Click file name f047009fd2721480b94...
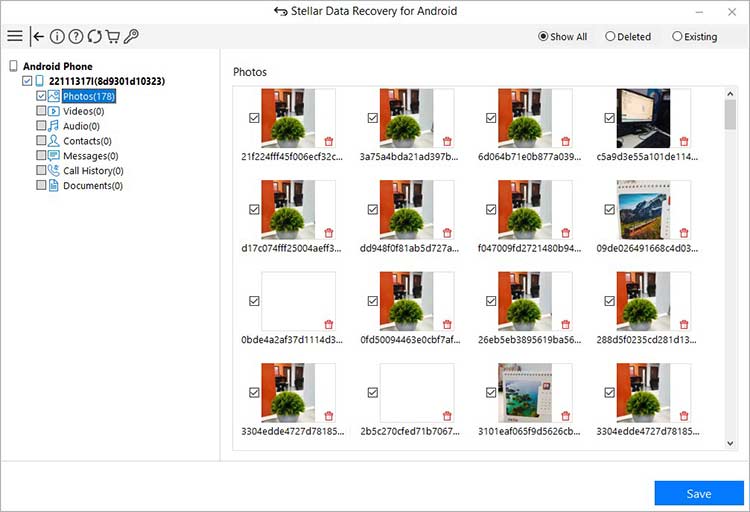The image size is (750, 512). (x=529, y=248)
